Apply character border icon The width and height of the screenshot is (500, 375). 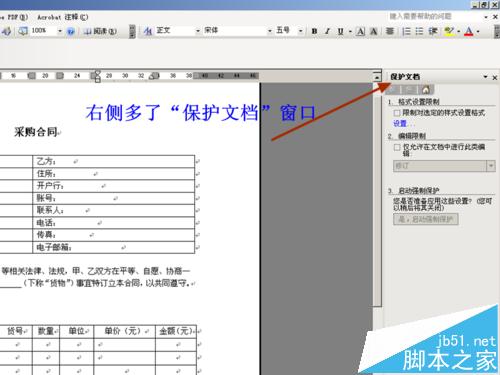pos(360,31)
